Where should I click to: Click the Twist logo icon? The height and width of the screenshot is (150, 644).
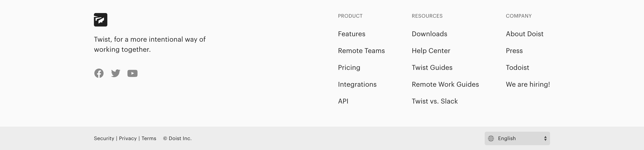pos(100,20)
